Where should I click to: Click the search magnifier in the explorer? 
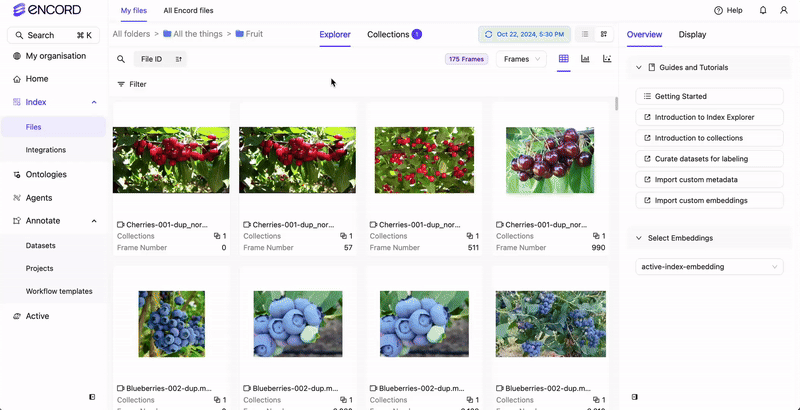point(121,59)
